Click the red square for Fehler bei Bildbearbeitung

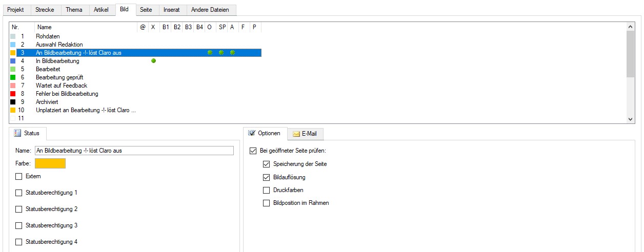13,94
